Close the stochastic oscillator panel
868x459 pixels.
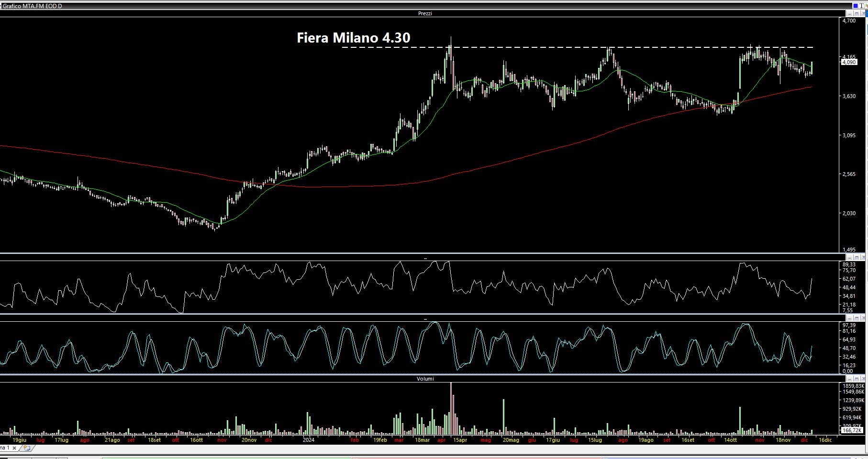[x=863, y=318]
